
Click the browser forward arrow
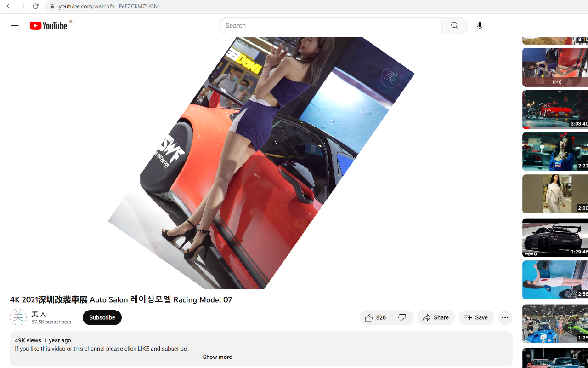[x=22, y=6]
